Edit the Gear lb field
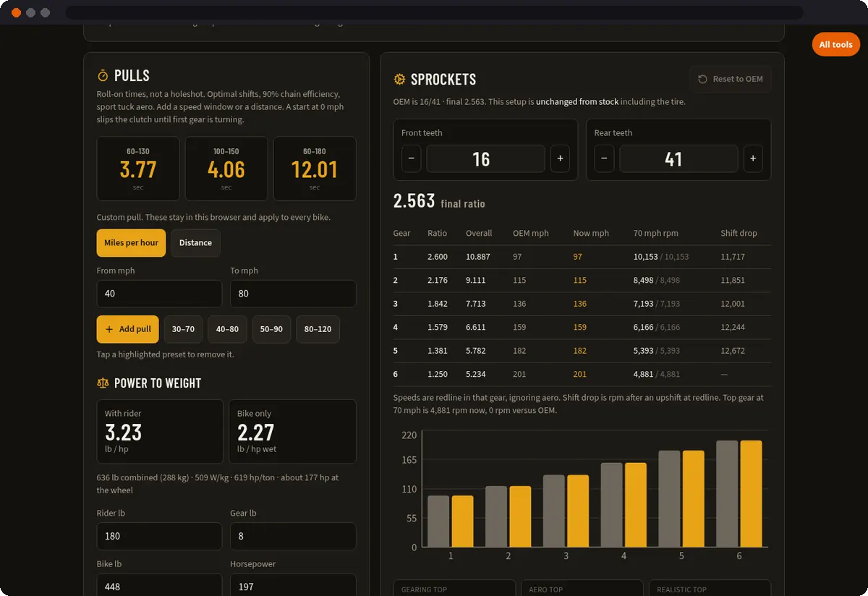Viewport: 868px width, 596px height. point(293,536)
